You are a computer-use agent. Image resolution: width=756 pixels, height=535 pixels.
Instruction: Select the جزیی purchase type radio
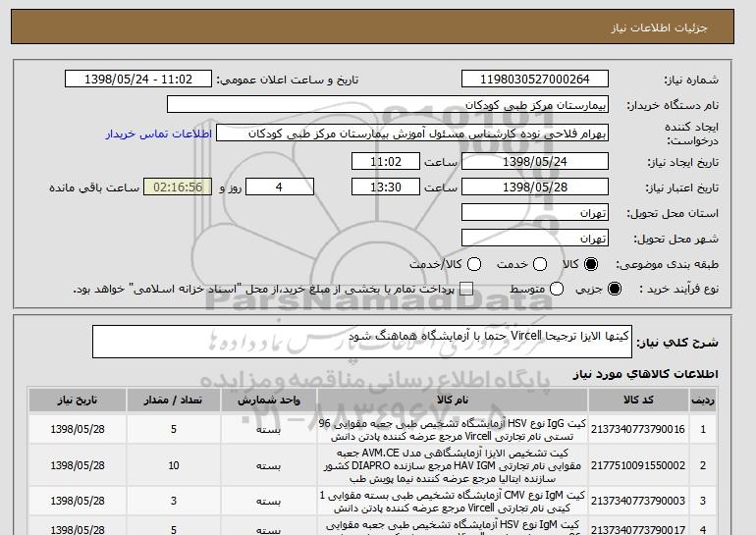[615, 289]
